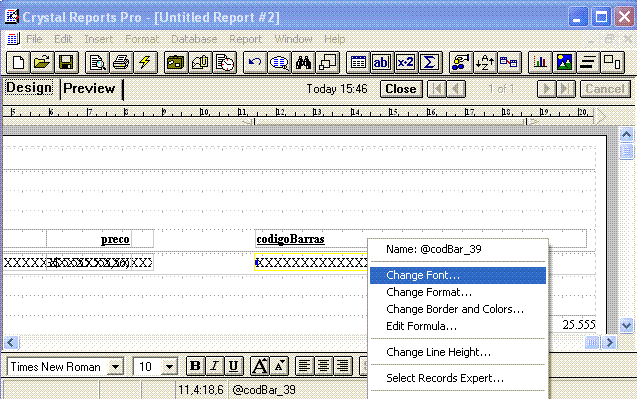Click the Insert Line icon
Image resolution: width=637 pixels, height=399 pixels.
[588, 63]
